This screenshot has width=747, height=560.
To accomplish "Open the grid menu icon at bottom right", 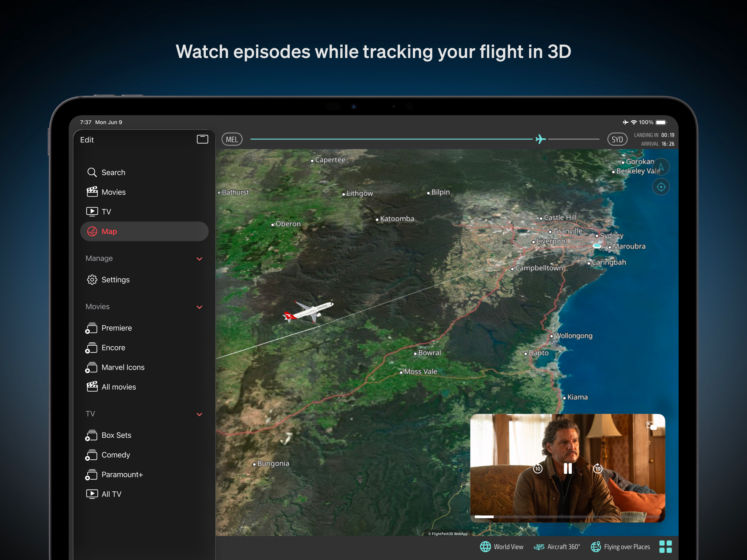I will (x=665, y=547).
